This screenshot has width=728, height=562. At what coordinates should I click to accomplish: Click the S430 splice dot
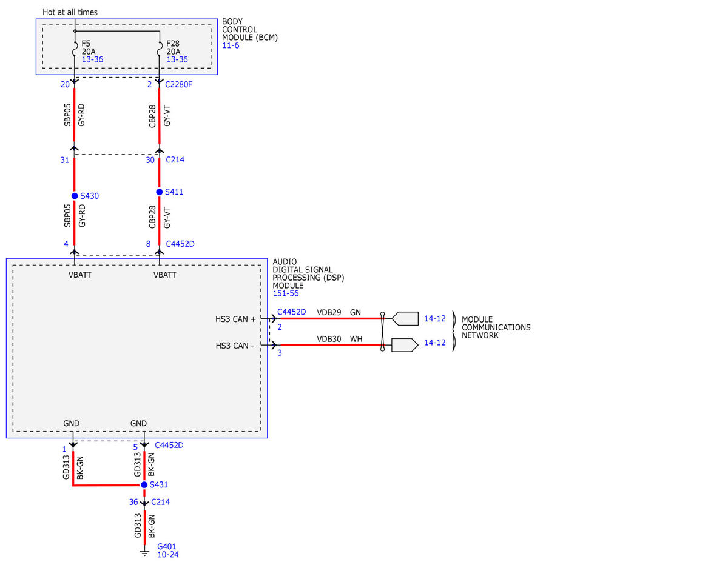tap(75, 196)
